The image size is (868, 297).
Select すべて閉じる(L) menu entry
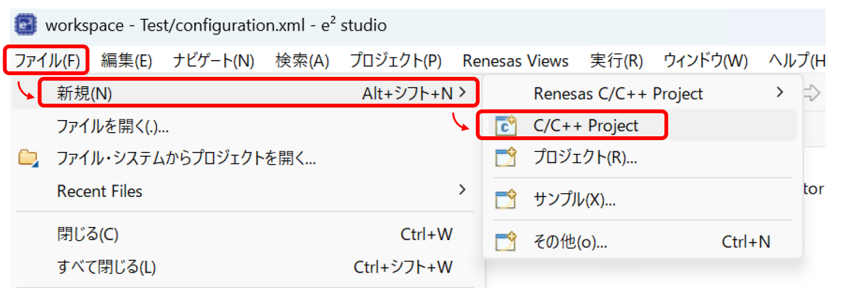click(246, 267)
